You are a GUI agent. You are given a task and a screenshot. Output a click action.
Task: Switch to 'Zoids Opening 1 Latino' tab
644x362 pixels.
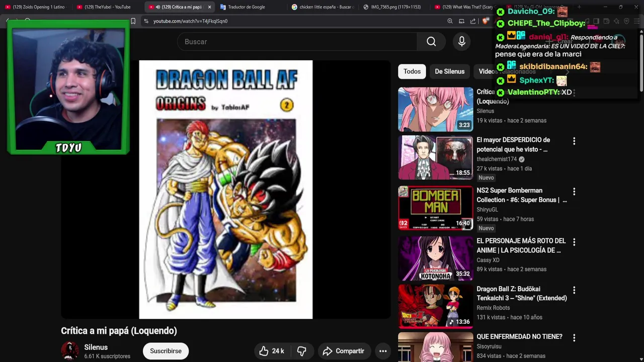(35, 7)
